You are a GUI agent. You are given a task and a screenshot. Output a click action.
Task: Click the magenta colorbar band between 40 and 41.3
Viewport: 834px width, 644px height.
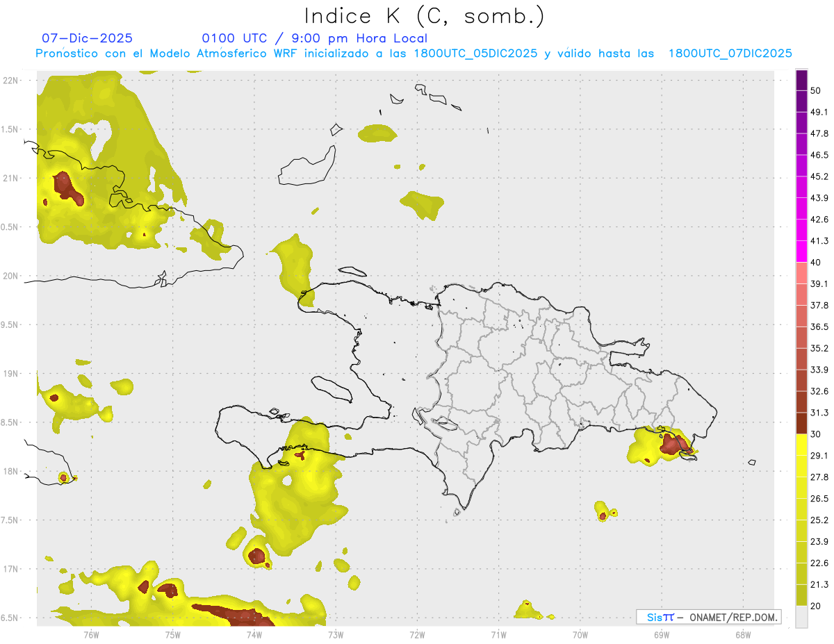pyautogui.click(x=802, y=251)
